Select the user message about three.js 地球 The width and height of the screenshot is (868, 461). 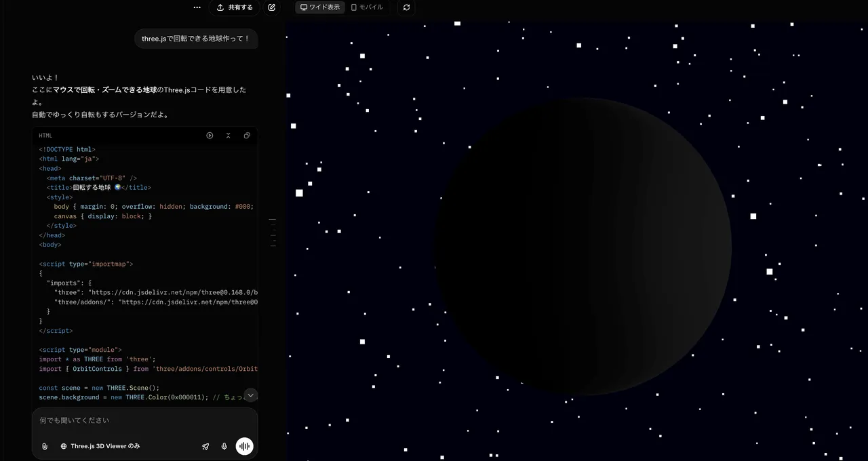coord(196,39)
